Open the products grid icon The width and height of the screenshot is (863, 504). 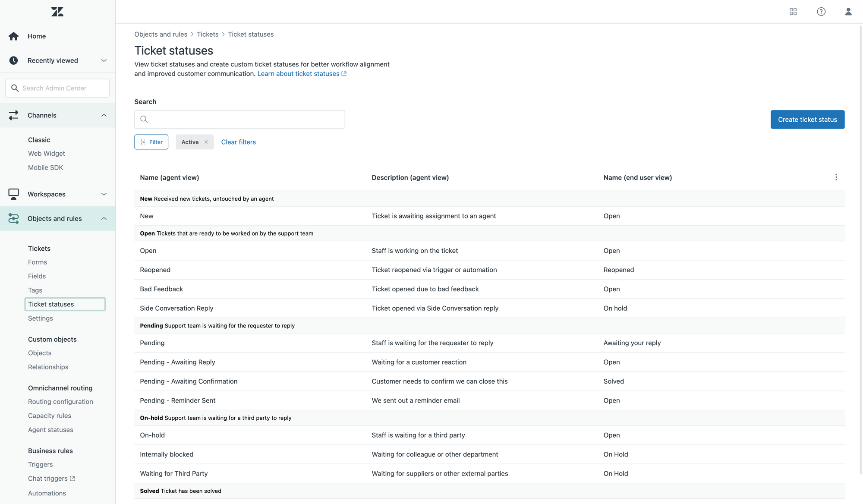point(793,12)
